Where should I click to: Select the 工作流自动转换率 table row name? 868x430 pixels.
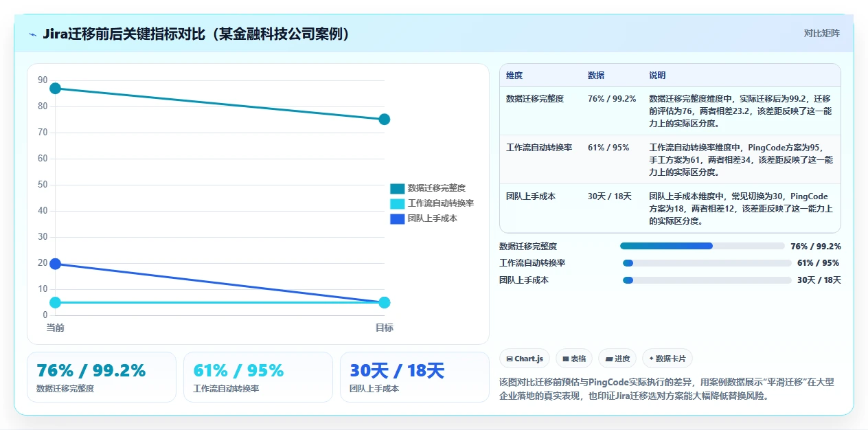539,148
